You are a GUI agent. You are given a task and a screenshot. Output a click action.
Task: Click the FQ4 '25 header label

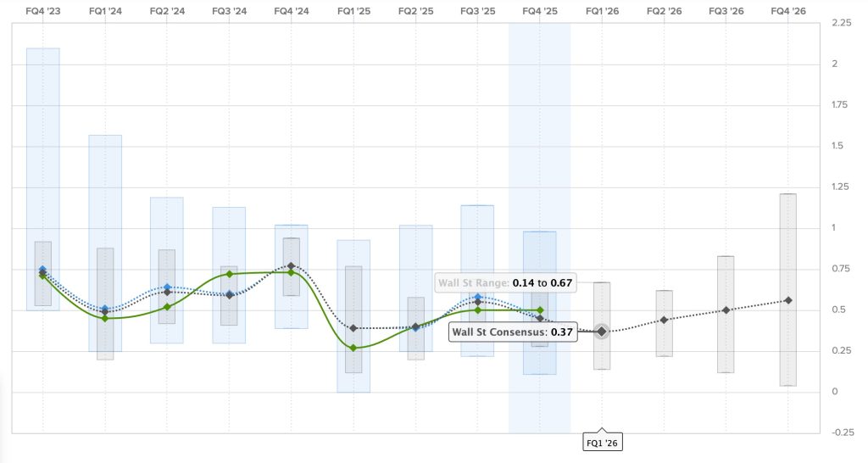point(540,11)
